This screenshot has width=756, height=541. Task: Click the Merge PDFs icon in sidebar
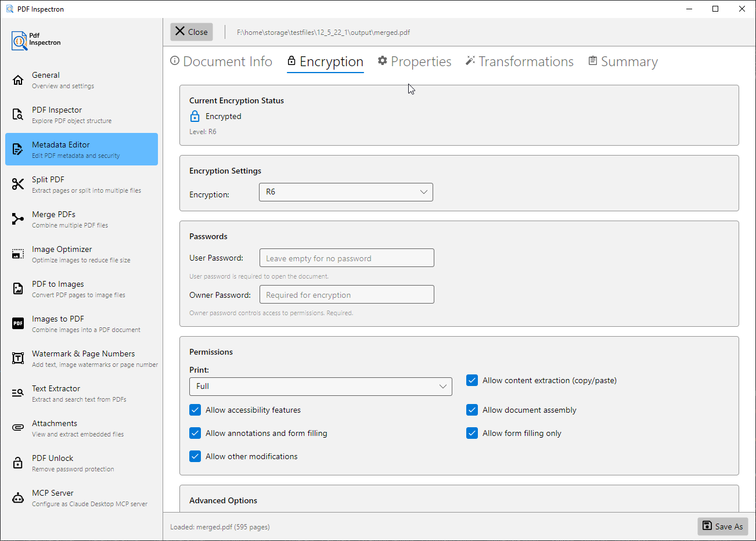[18, 219]
